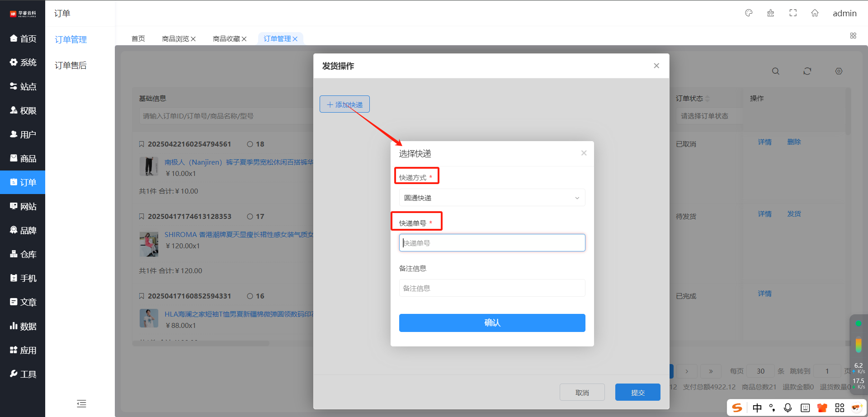Open 订单售后 in the submenu
This screenshot has height=417, width=868.
point(71,66)
